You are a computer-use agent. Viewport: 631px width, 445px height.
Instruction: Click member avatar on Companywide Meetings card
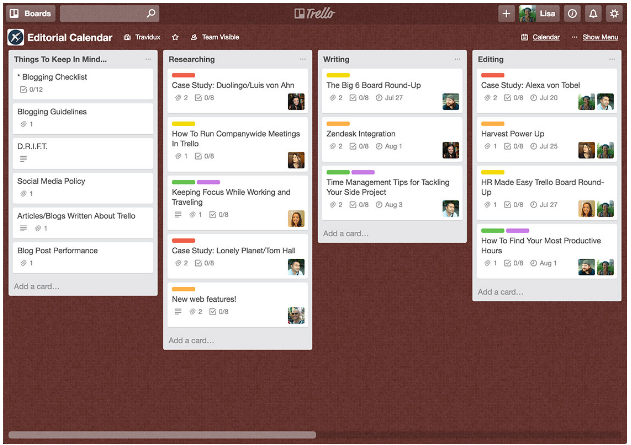(296, 160)
